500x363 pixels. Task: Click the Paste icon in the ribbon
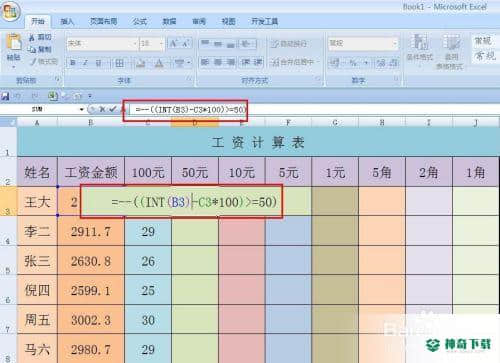click(14, 42)
